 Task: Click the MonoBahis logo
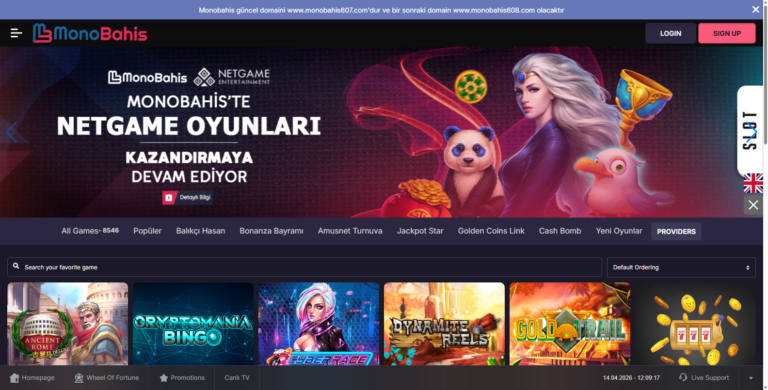90,33
